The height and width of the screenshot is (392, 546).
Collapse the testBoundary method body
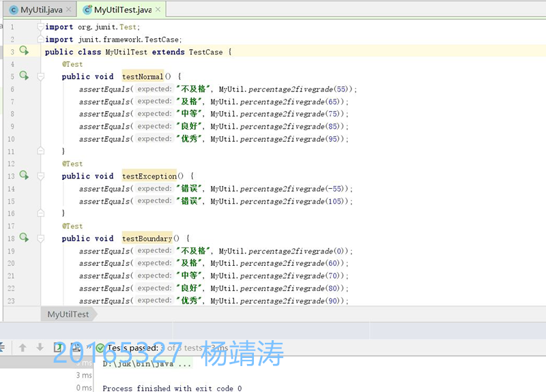click(41, 238)
